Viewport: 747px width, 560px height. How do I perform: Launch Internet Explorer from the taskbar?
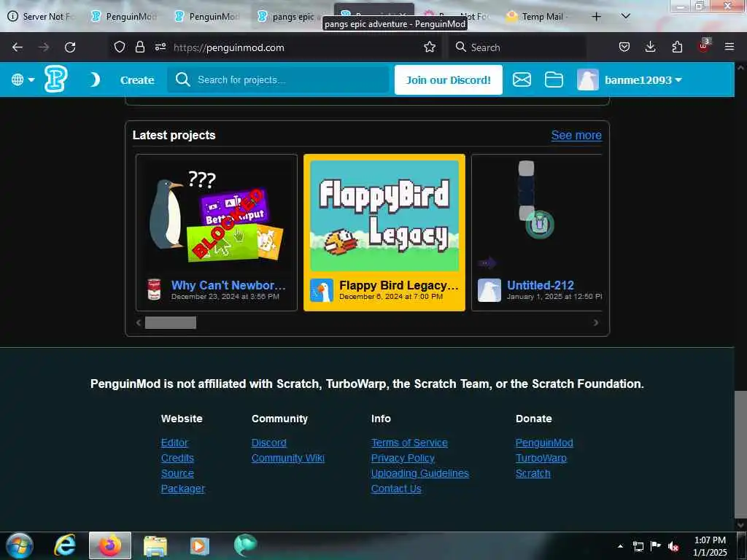pyautogui.click(x=65, y=545)
